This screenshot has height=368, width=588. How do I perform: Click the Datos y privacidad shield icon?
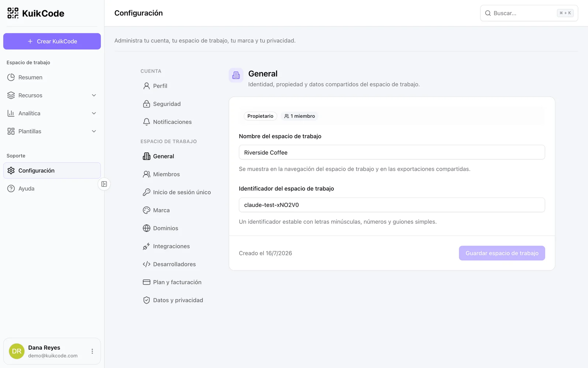tap(146, 300)
